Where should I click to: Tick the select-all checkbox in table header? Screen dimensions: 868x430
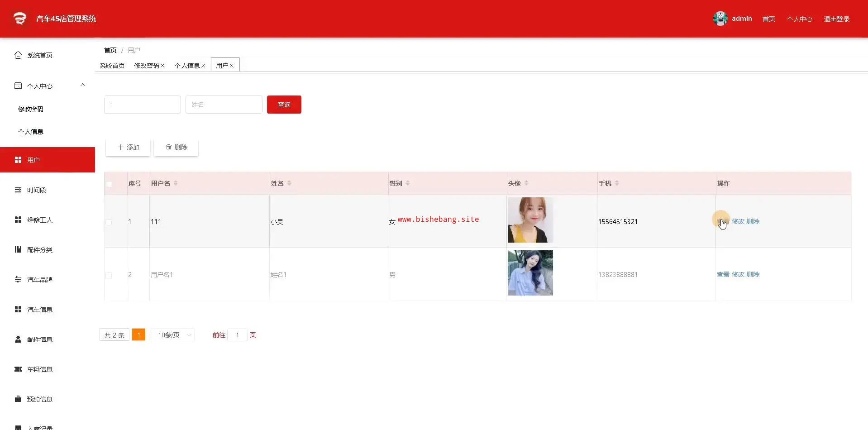point(109,184)
